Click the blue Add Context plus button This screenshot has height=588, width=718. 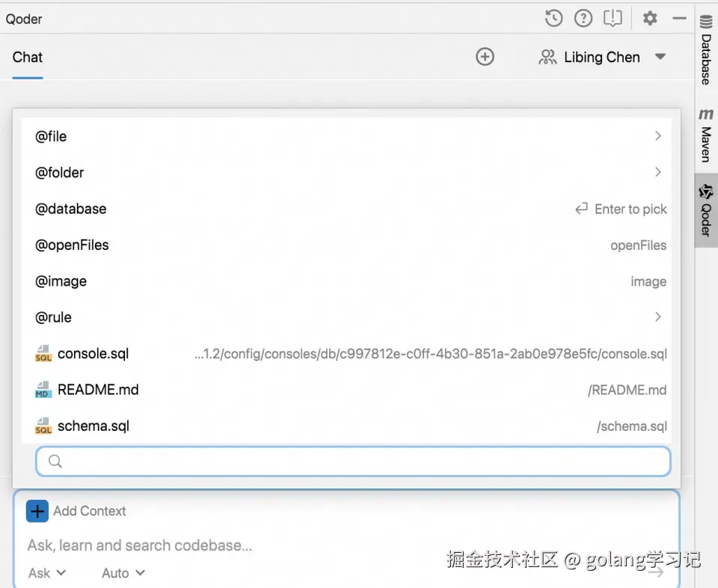point(37,511)
